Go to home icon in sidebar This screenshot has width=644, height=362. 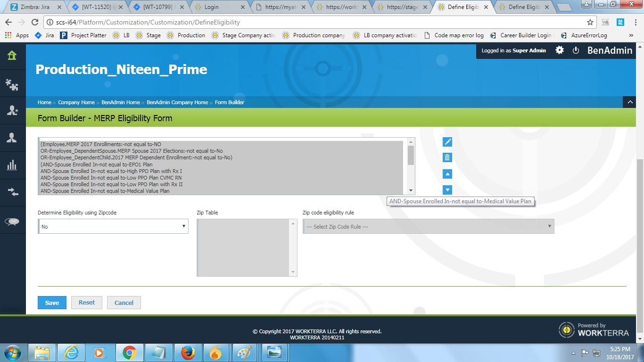click(12, 56)
